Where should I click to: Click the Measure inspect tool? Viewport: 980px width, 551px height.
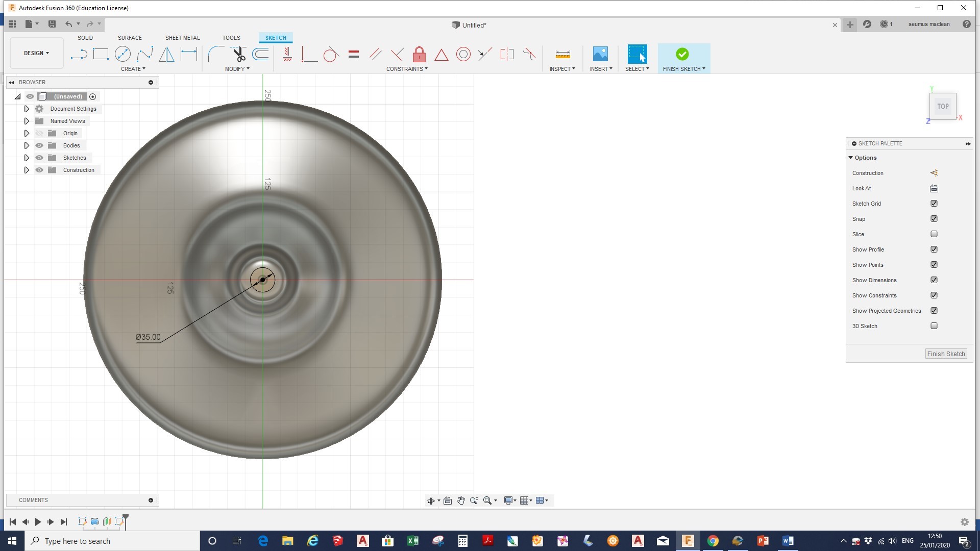point(562,54)
